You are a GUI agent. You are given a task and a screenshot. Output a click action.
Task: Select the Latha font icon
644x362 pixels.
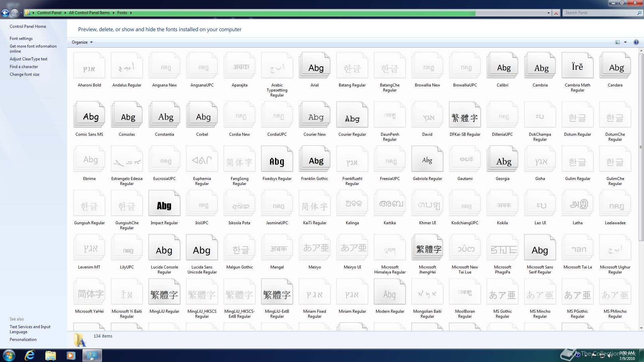point(578,203)
